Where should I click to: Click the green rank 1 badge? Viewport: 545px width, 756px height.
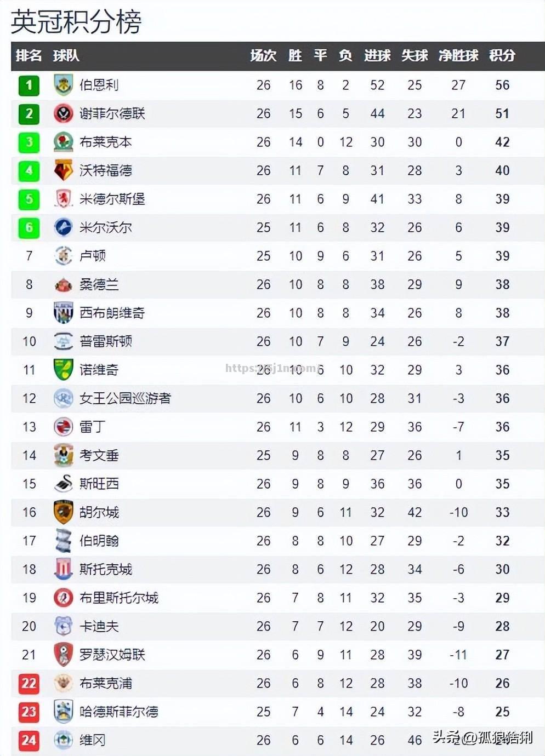[x=29, y=85]
